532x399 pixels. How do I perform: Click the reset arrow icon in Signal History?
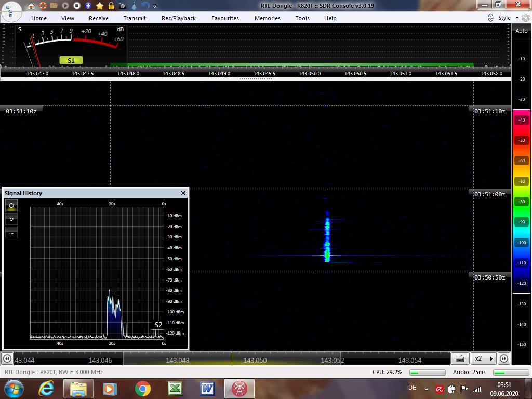11,219
